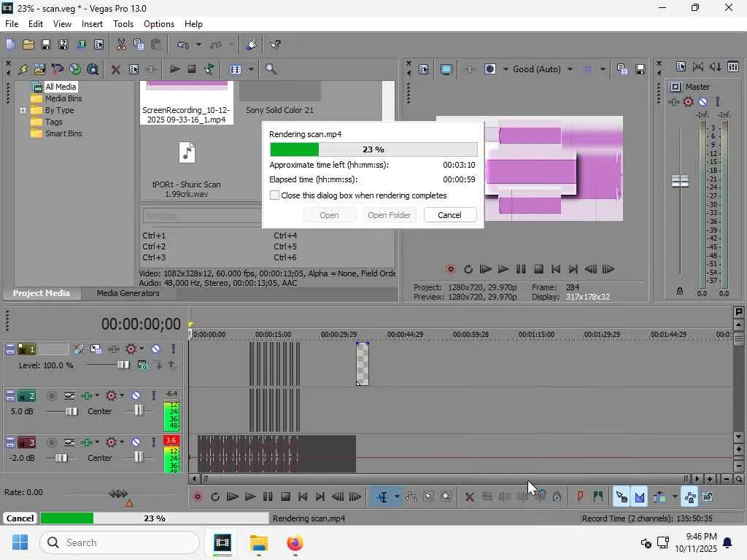Switch to Media Generators tab
Viewport: 747px width, 560px height.
128,293
